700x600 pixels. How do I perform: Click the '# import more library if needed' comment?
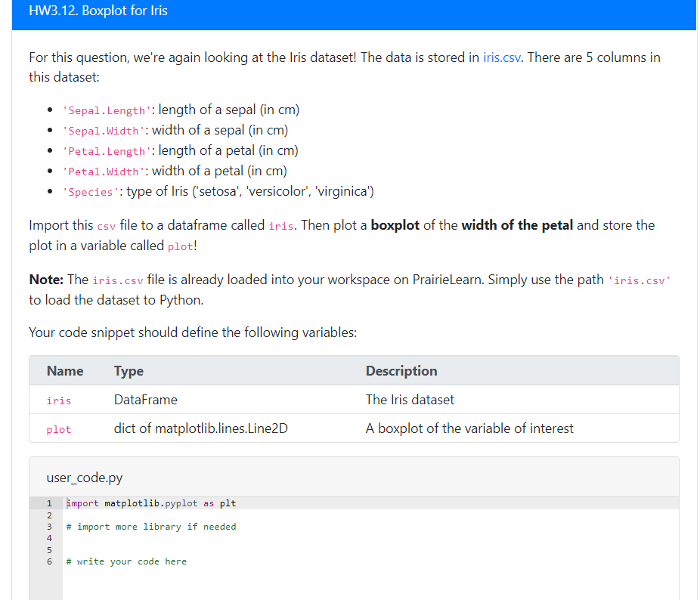[151, 527]
